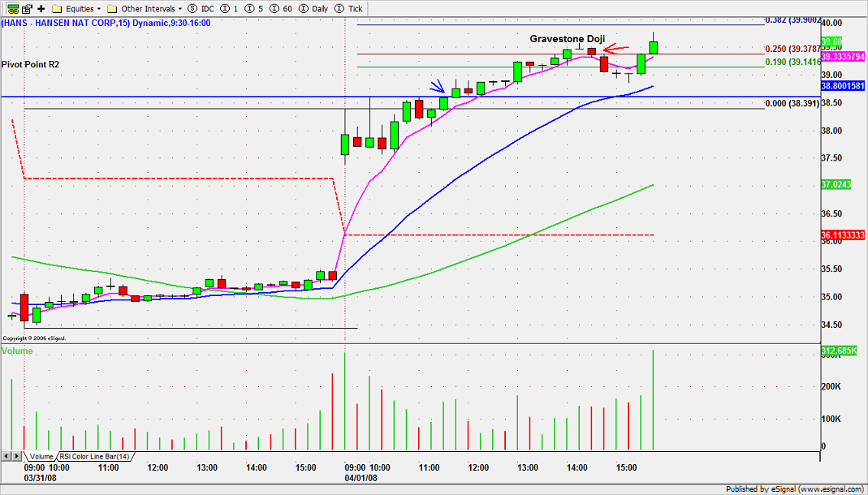This screenshot has height=495, width=868.
Task: Switch to the 1-minute interval
Action: [229, 9]
